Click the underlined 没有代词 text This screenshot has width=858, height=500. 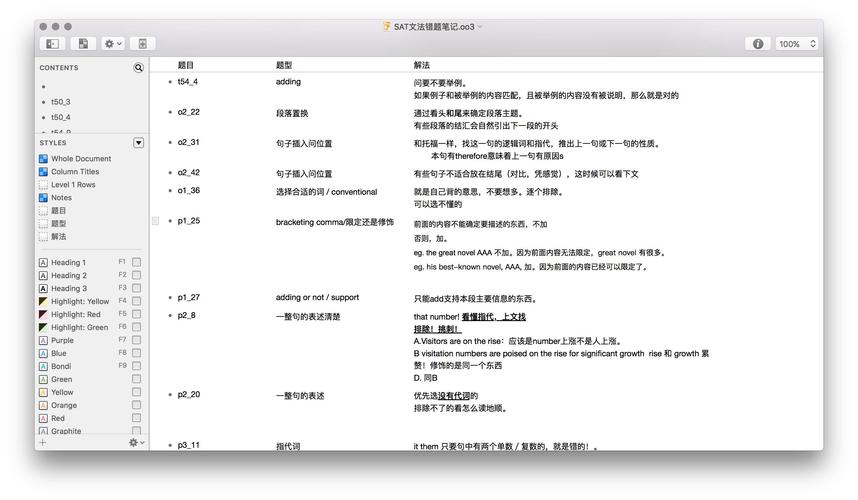click(454, 396)
